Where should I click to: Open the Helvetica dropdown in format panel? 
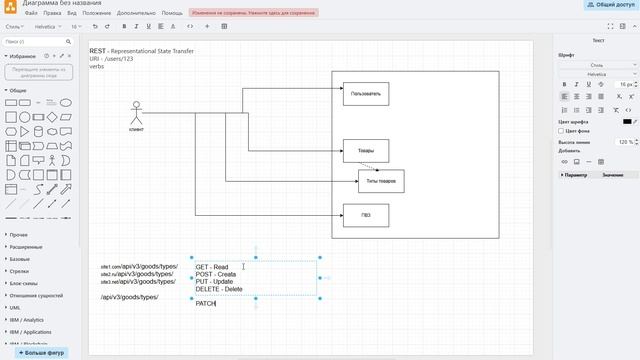coord(598,74)
